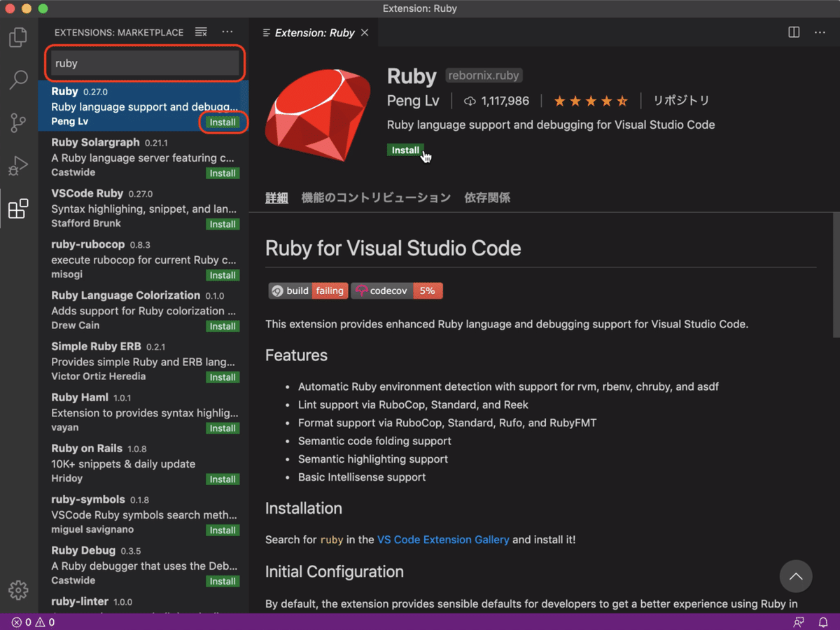Switch to the 詳細 details tab
Viewport: 840px width, 630px height.
(x=276, y=198)
